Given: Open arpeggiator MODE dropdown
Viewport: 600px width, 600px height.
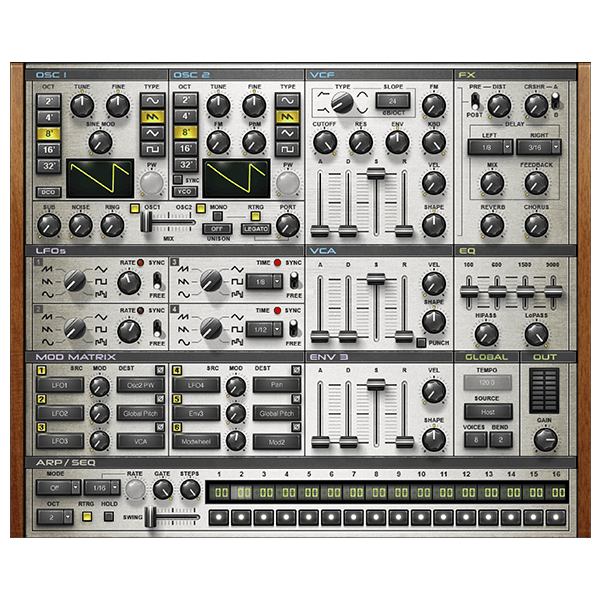Looking at the screenshot, I should [x=59, y=488].
